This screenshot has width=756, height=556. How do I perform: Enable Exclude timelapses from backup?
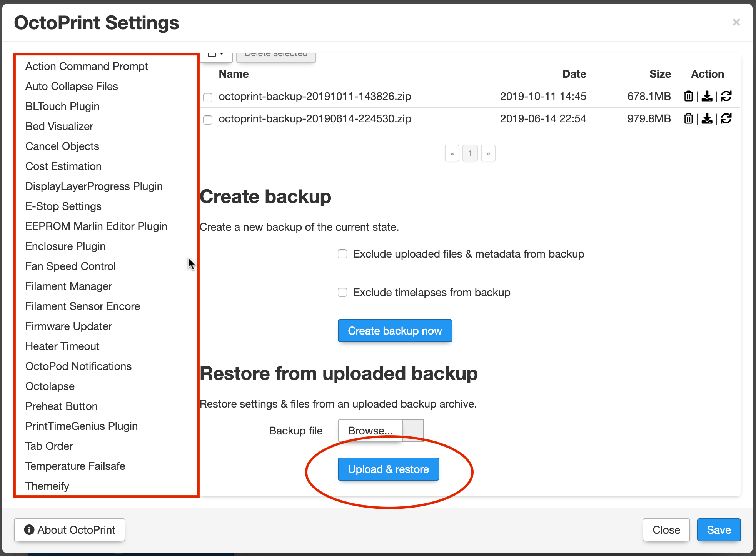click(x=342, y=292)
